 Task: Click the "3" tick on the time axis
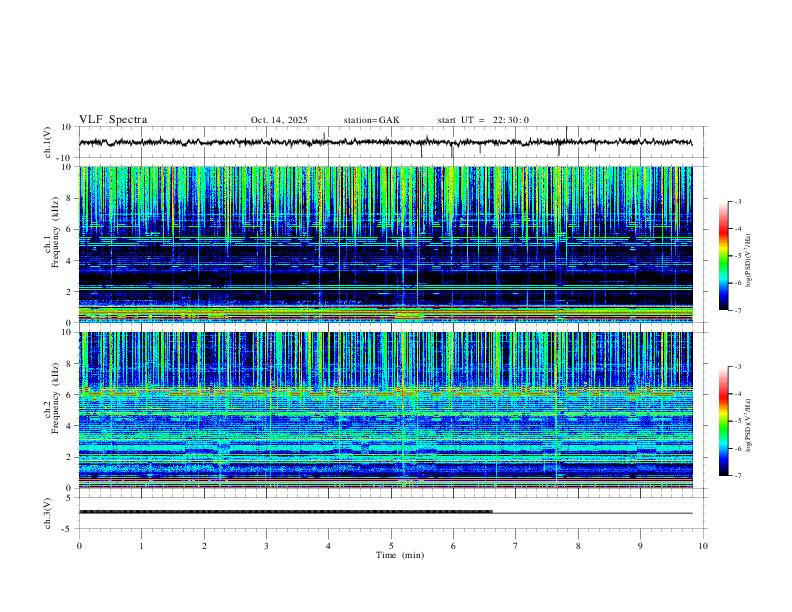pyautogui.click(x=266, y=546)
